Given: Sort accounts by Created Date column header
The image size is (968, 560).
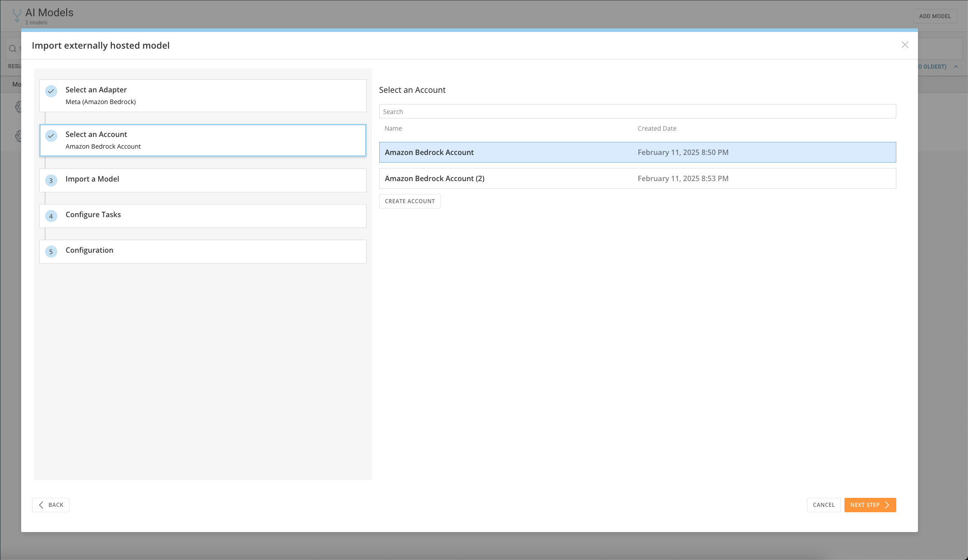Looking at the screenshot, I should (x=657, y=128).
